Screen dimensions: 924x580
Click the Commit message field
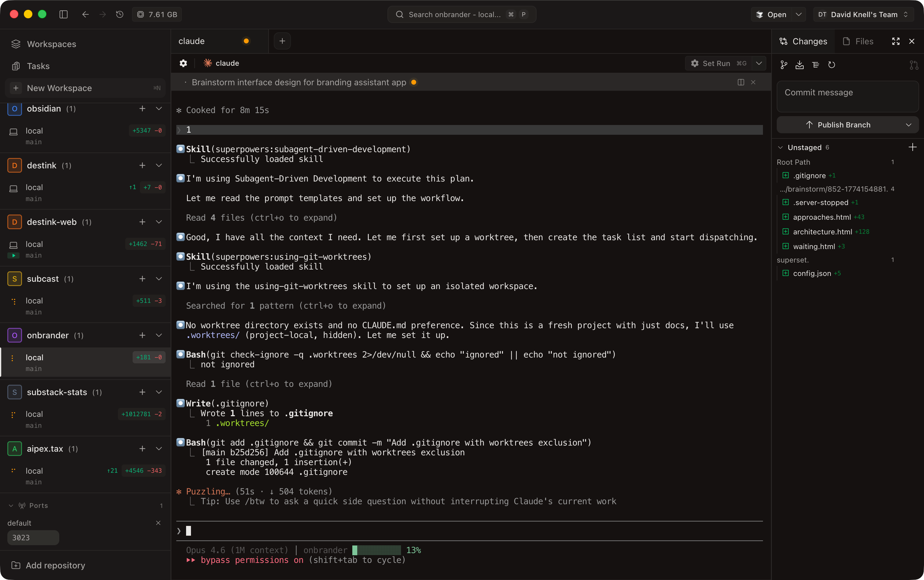[x=847, y=96]
